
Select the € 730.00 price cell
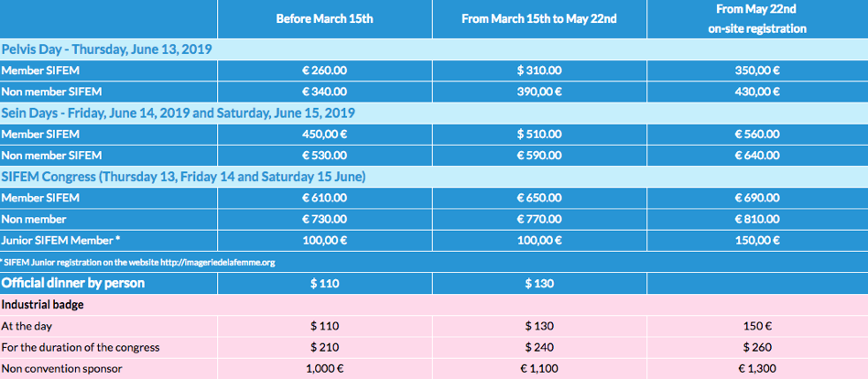tap(324, 219)
